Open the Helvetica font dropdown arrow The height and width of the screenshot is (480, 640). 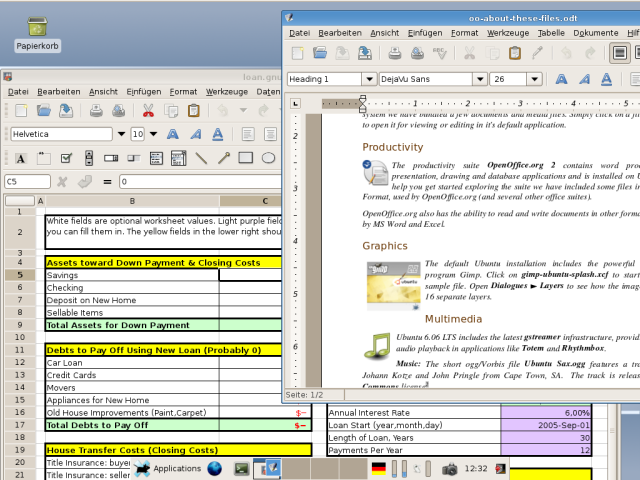[121, 134]
